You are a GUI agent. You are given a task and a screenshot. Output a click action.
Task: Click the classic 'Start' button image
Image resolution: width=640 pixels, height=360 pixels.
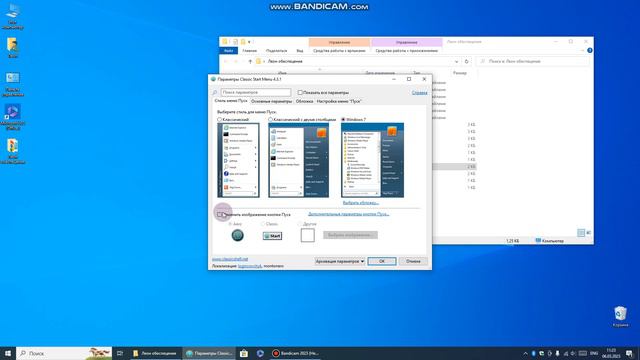pos(272,236)
